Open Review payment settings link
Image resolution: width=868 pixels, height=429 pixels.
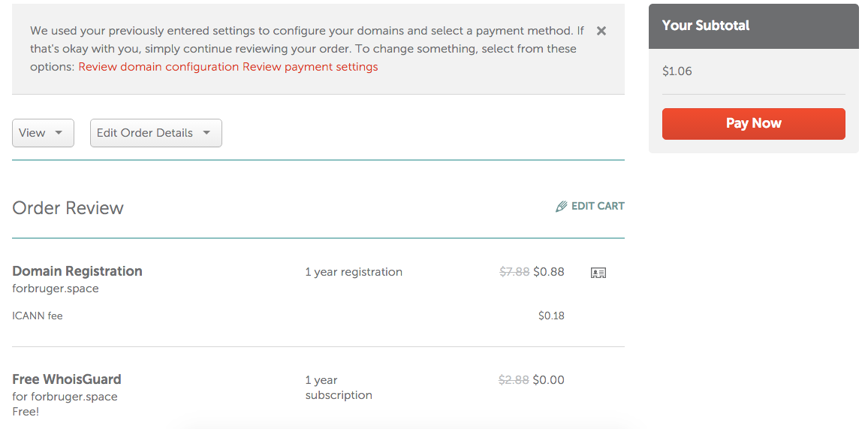tap(310, 67)
